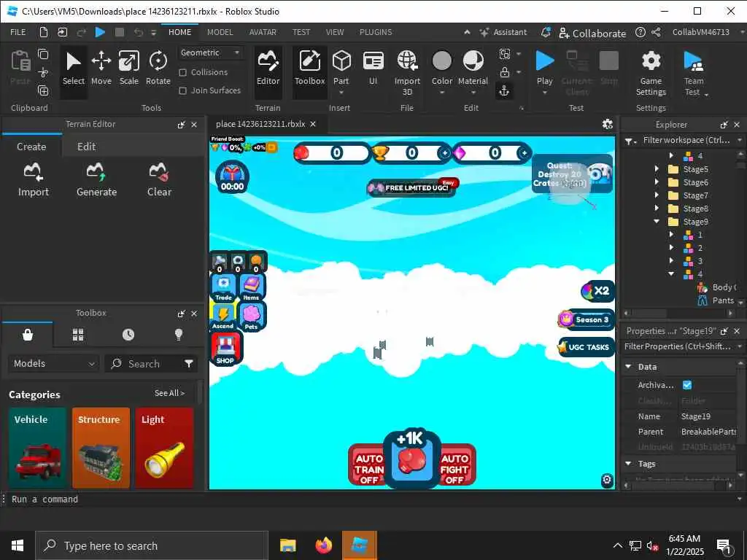The height and width of the screenshot is (560, 747).
Task: Open Team Test
Action: pos(694,72)
